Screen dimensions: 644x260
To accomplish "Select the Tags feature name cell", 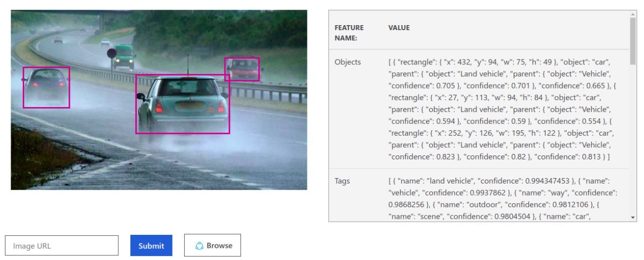I will (342, 181).
